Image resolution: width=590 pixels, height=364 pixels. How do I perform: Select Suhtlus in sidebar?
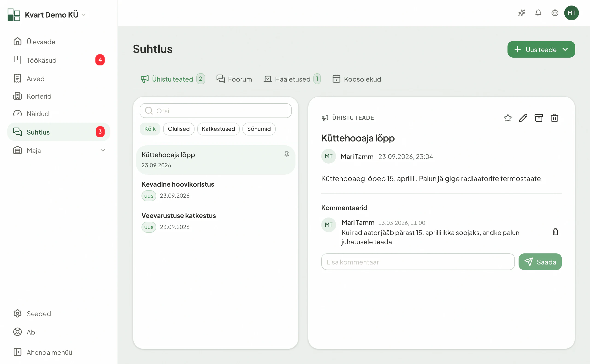pos(59,132)
